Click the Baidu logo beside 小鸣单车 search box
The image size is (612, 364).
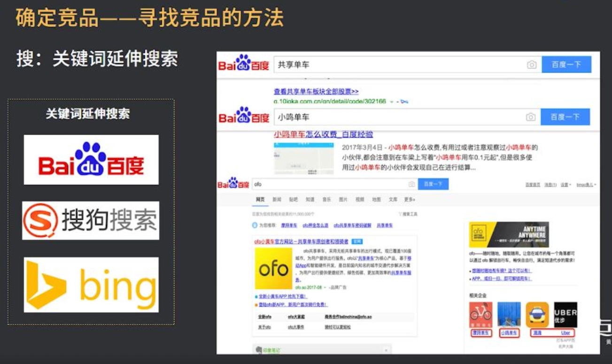point(244,116)
